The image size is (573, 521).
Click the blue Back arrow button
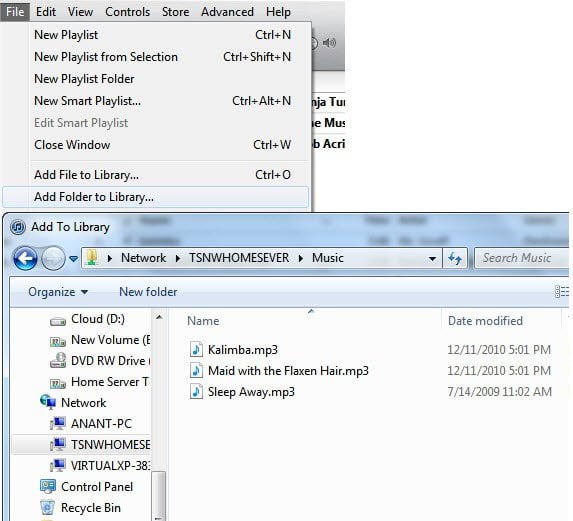coord(25,259)
